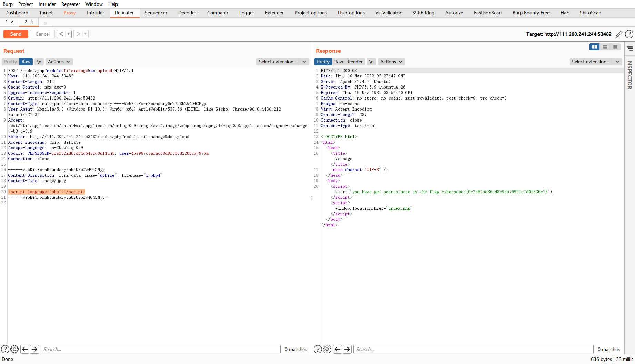
Task: Close Repeater sub-tab 1
Action: point(12,22)
